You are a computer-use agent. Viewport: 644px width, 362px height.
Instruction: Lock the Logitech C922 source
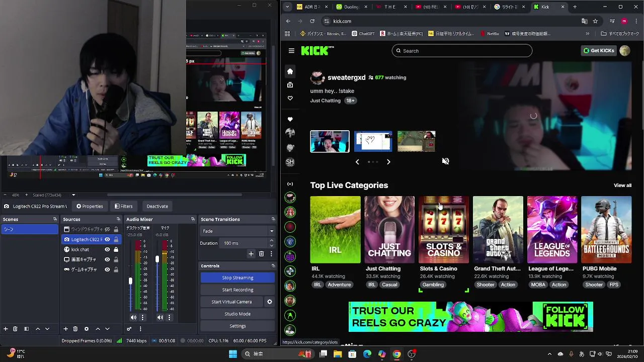click(116, 239)
